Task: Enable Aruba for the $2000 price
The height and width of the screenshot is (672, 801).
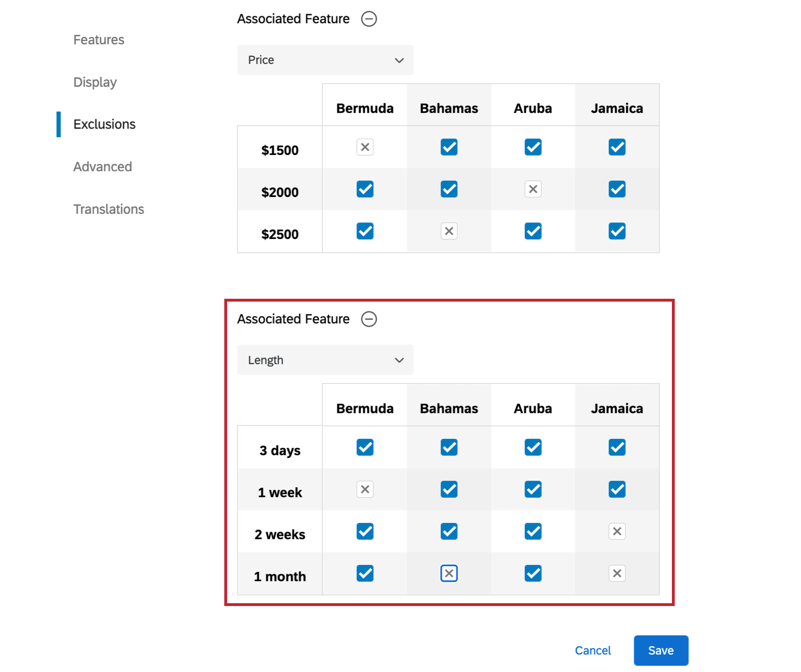Action: tap(532, 189)
